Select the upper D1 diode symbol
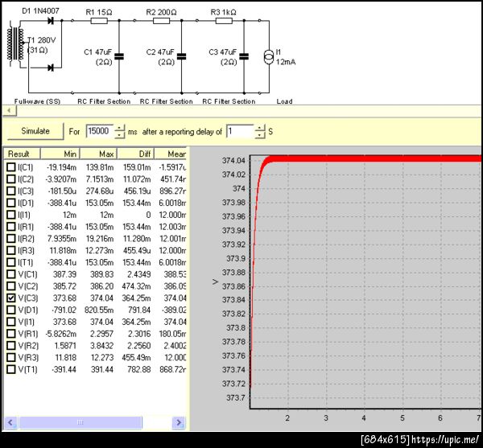 tap(51, 21)
